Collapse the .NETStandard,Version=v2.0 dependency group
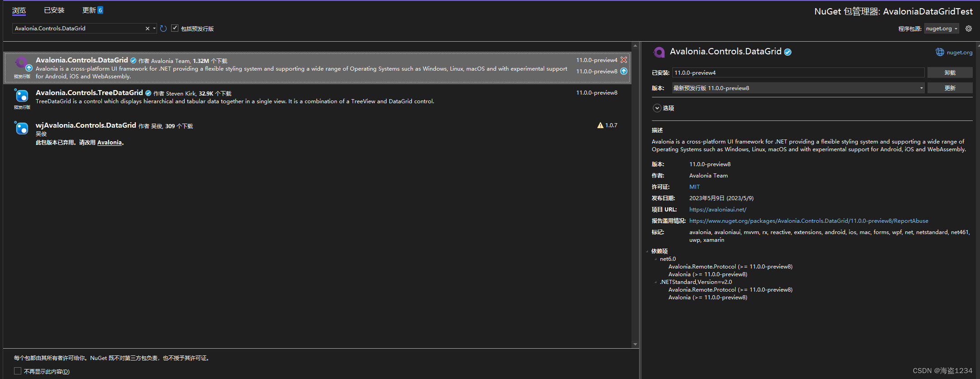The image size is (980, 379). [655, 282]
